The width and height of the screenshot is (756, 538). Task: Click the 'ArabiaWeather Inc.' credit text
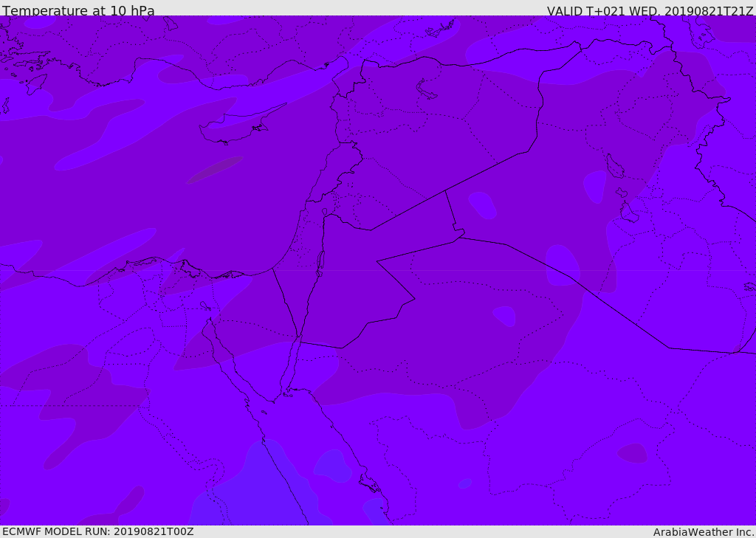703,532
